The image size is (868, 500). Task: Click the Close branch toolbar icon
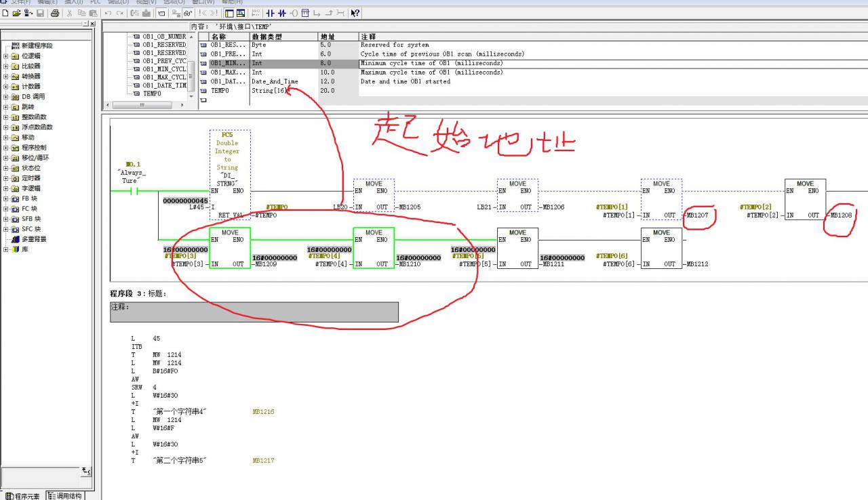coord(329,14)
